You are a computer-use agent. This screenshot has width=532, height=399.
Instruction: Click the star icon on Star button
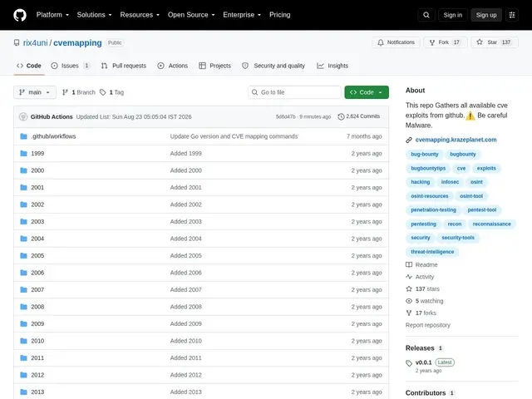480,42
